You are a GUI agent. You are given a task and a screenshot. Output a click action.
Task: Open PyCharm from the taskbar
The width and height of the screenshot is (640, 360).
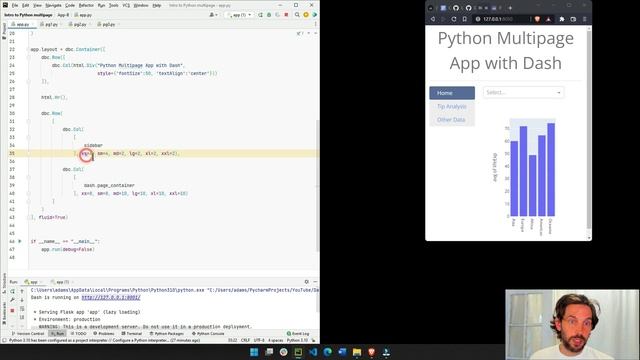coord(298,352)
